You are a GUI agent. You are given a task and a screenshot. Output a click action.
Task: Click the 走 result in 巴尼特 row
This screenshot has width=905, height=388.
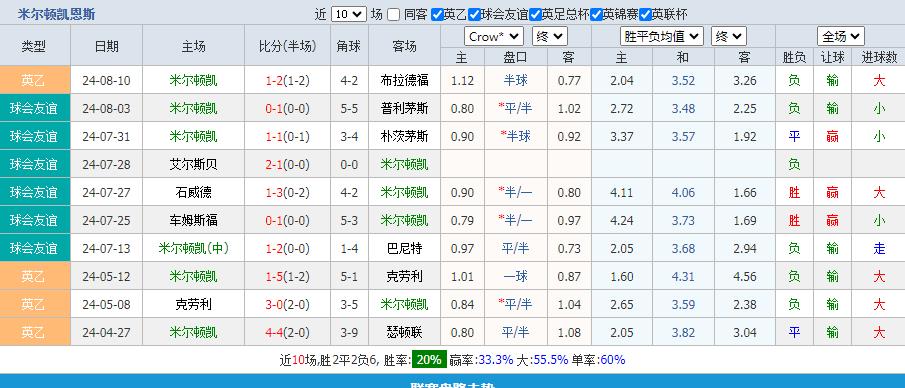coord(879,249)
